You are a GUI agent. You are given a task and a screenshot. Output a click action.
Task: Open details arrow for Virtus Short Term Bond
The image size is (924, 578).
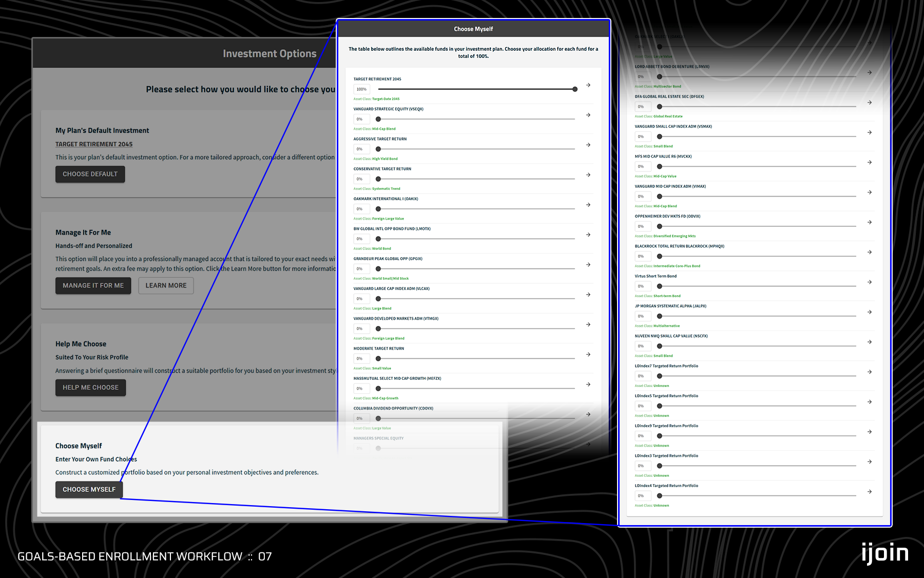(870, 282)
